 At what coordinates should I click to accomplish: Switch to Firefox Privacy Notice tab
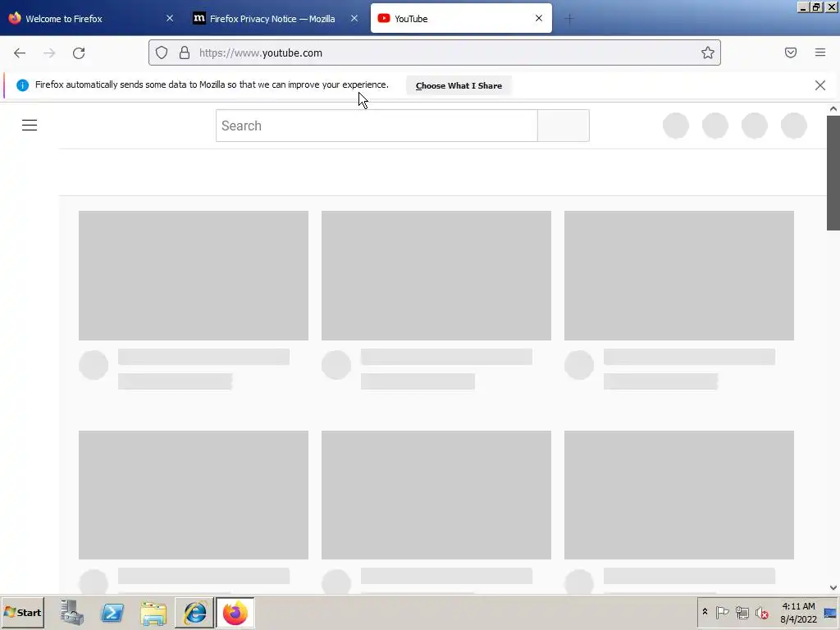coord(272,19)
